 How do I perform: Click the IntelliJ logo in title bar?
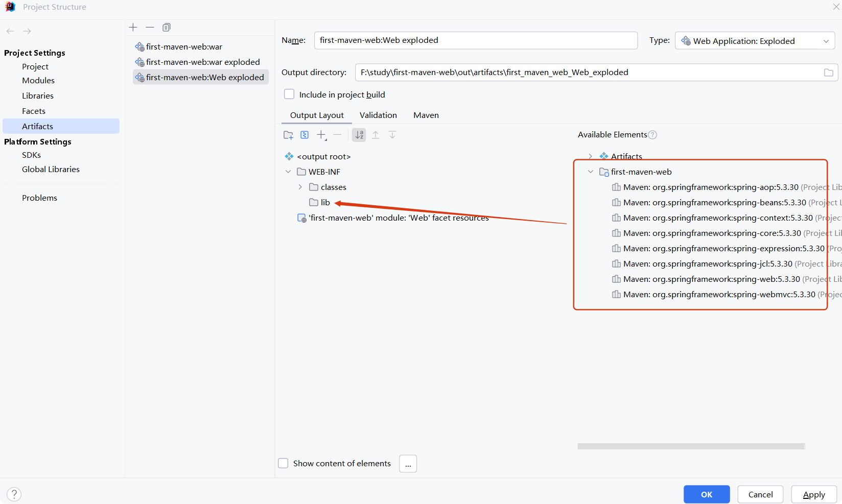click(10, 7)
